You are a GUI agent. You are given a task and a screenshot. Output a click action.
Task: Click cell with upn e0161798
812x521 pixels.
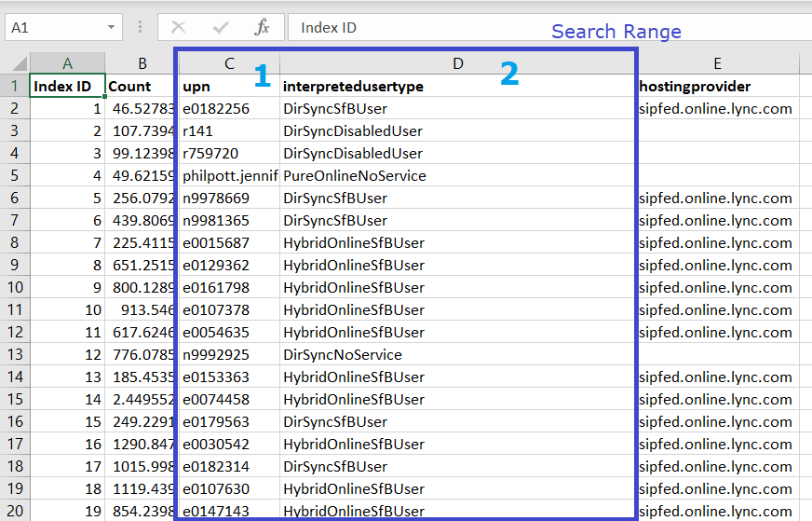click(x=229, y=287)
